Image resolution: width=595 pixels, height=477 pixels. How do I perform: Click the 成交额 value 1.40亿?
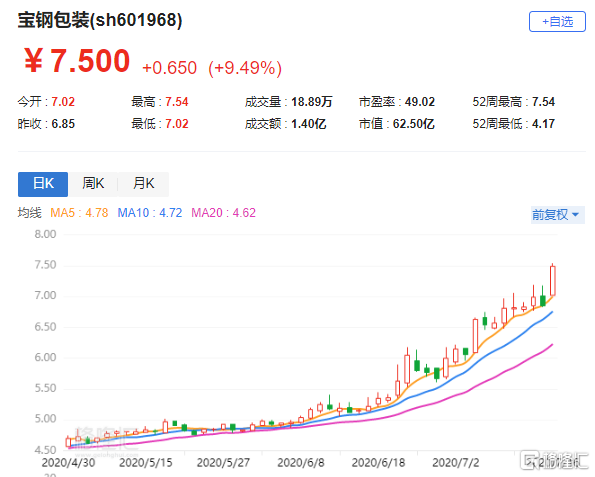click(x=309, y=124)
